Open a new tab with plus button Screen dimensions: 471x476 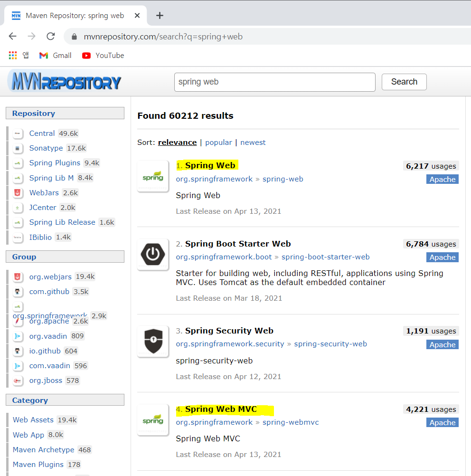tap(160, 16)
